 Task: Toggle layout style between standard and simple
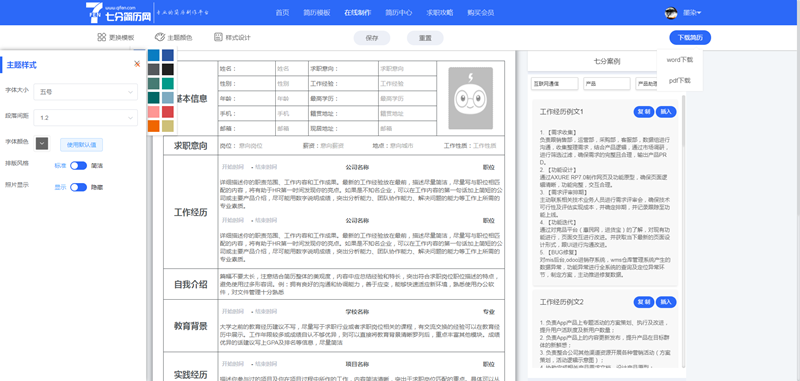click(78, 165)
